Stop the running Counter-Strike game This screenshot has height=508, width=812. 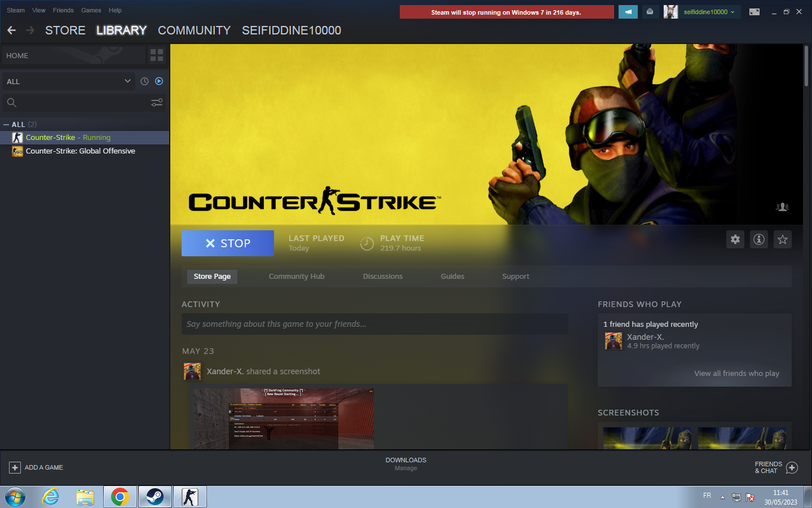point(228,243)
